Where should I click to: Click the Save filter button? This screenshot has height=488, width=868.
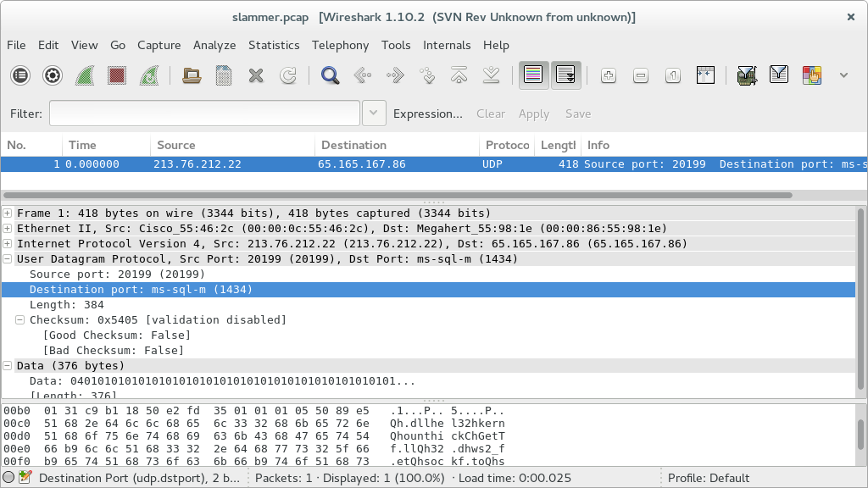[x=578, y=114]
